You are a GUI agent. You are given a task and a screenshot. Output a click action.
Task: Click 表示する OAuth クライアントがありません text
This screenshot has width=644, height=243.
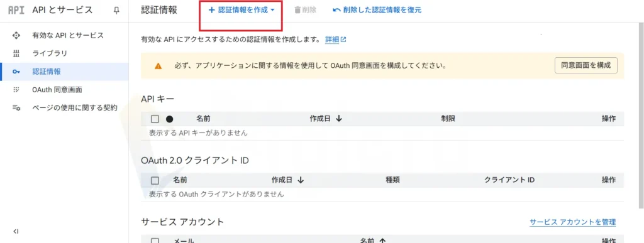coord(216,194)
